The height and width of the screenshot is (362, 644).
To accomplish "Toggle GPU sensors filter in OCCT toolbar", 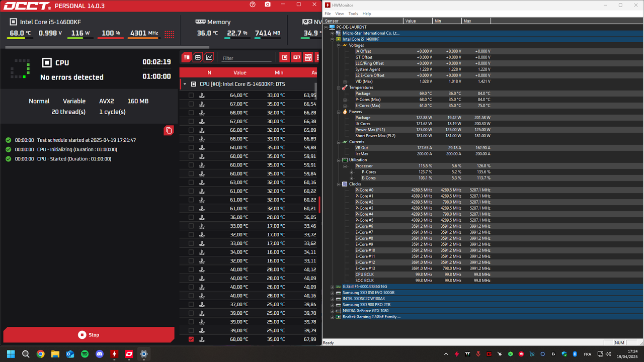I will [x=296, y=57].
